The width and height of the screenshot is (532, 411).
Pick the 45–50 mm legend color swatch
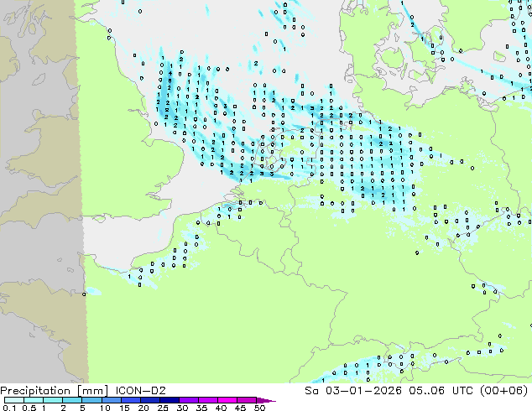point(247,400)
